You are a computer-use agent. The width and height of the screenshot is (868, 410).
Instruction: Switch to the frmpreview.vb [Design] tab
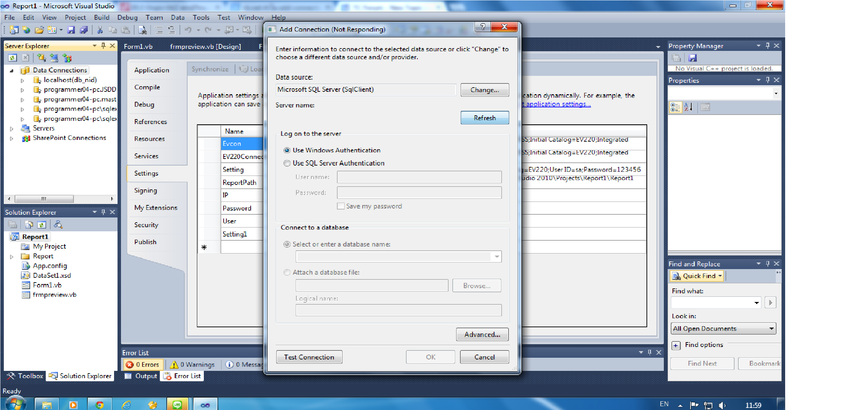tap(205, 46)
